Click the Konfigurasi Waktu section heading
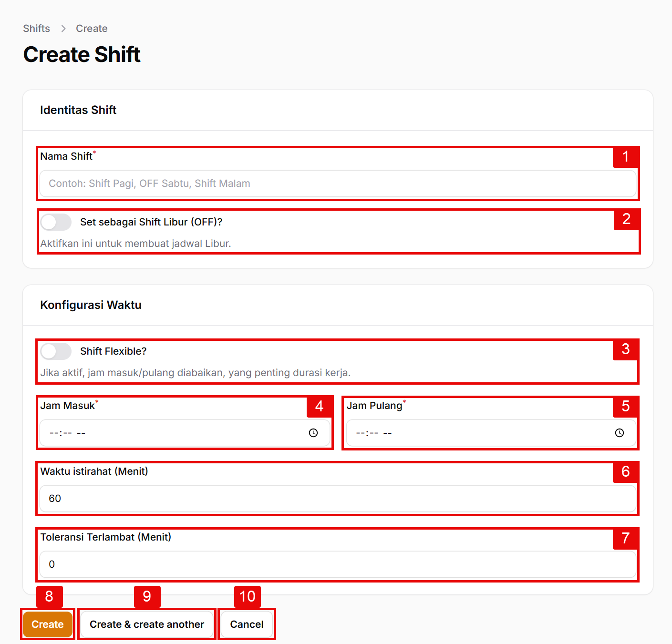 click(x=91, y=305)
